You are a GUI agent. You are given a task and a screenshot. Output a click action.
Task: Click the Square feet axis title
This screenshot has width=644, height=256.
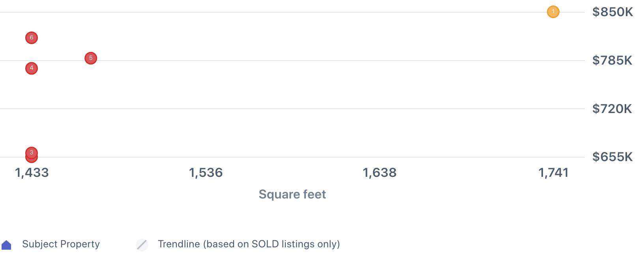coord(292,194)
